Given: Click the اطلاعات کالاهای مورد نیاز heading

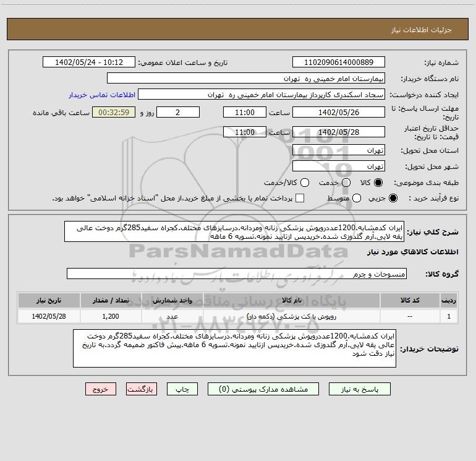Looking at the screenshot, I should [x=412, y=252].
